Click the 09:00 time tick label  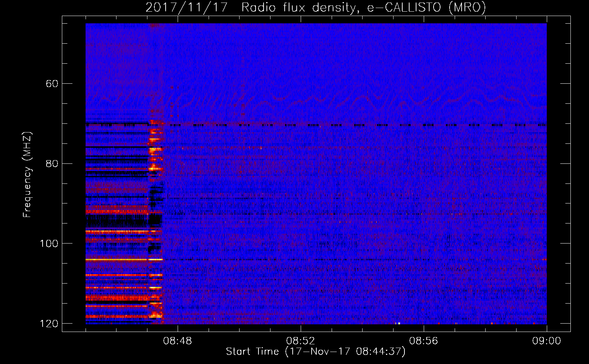coord(547,341)
